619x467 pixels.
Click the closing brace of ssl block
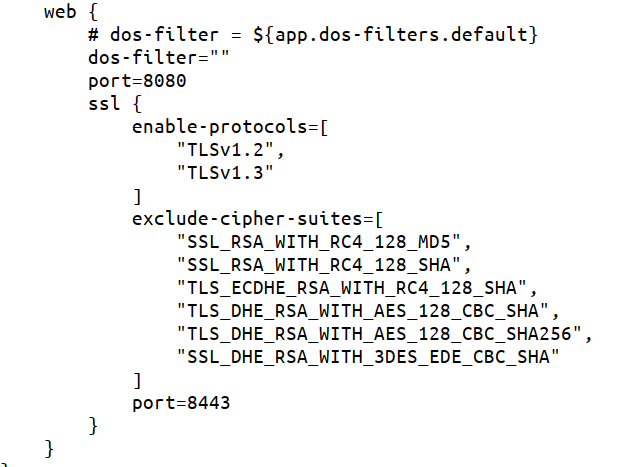(93, 426)
